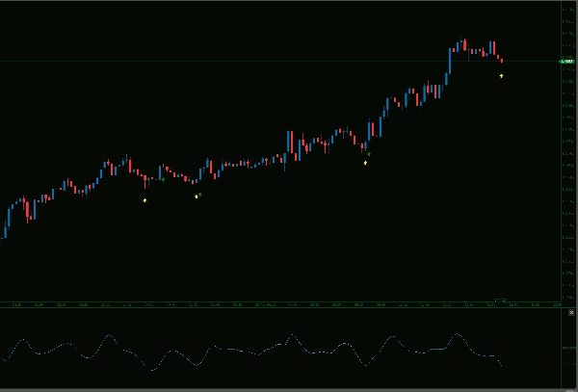Click the small scroll marker on the time axis
The height and width of the screenshot is (392, 578).
[500, 300]
